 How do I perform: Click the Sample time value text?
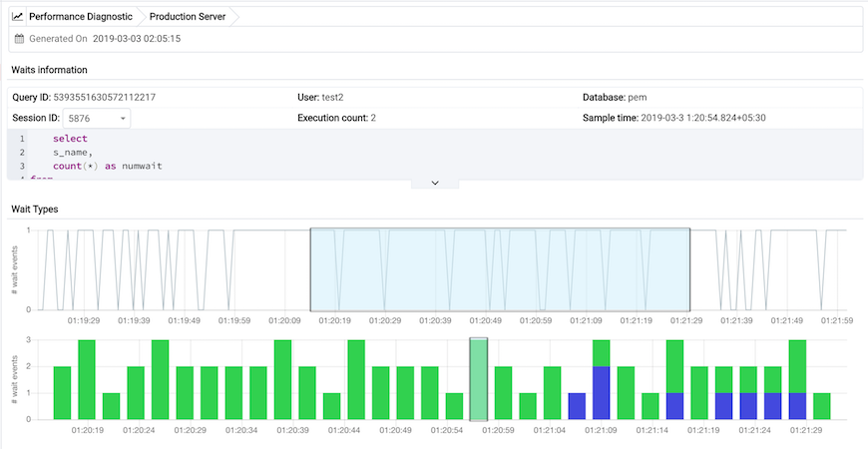click(x=703, y=118)
